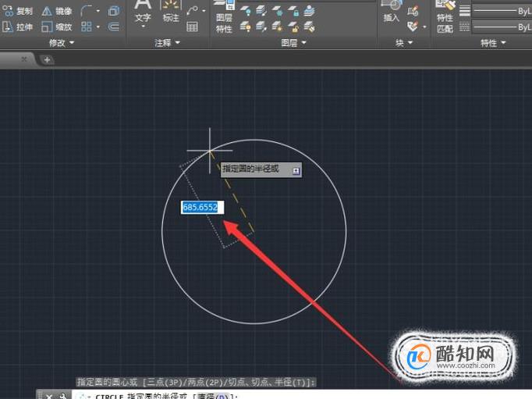Click the turn all layers on icon
This screenshot has width=532, height=399.
pos(246,27)
